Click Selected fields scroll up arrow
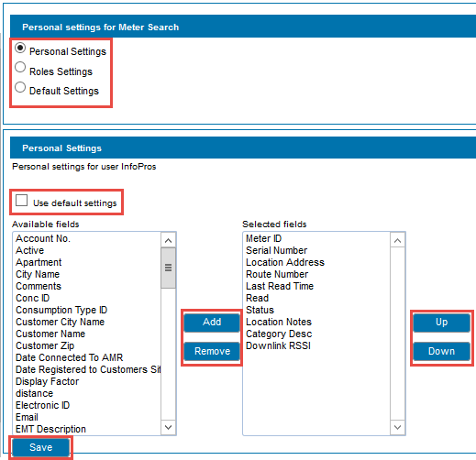The width and height of the screenshot is (476, 460). tap(397, 240)
